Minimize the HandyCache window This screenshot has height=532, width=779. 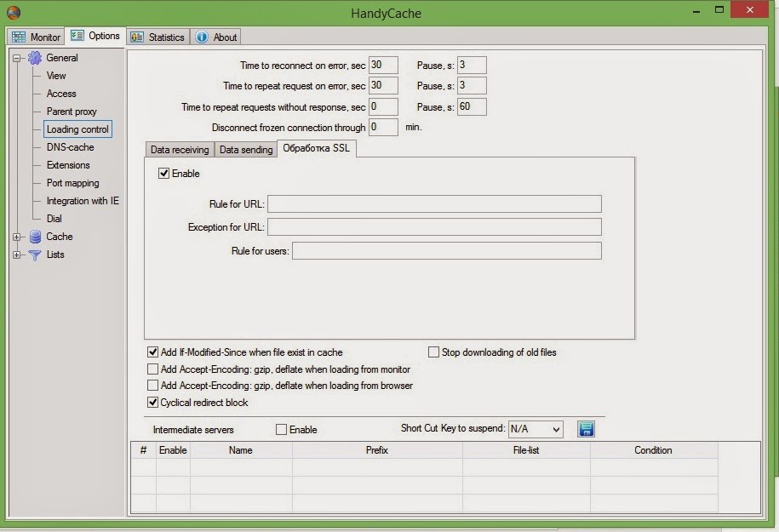click(x=696, y=10)
